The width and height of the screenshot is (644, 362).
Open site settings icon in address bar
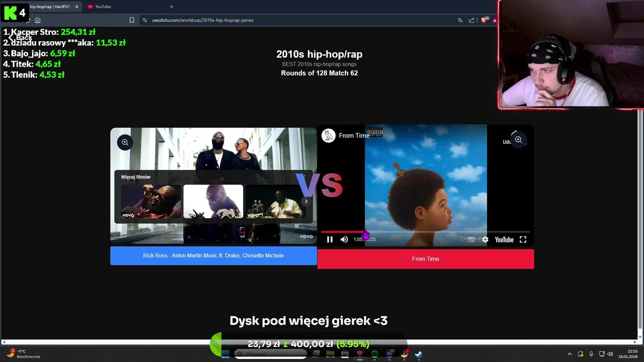coord(145,20)
